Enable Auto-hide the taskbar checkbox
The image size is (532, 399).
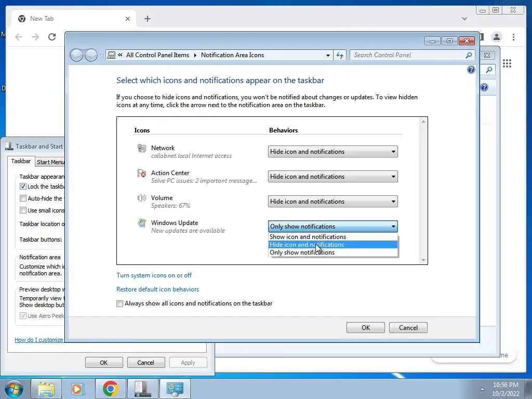[x=23, y=198]
